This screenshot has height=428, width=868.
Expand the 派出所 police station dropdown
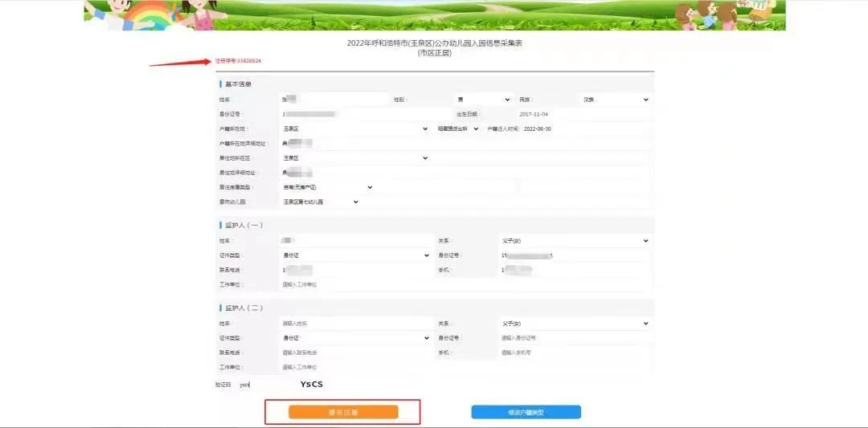click(458, 128)
